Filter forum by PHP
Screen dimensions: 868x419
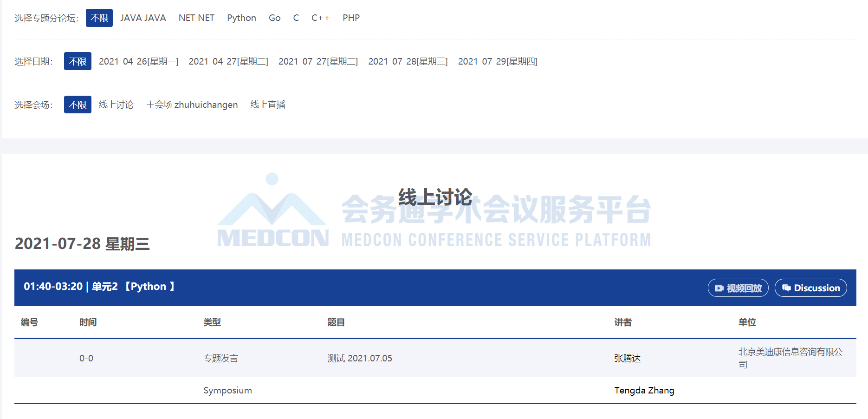(x=351, y=18)
